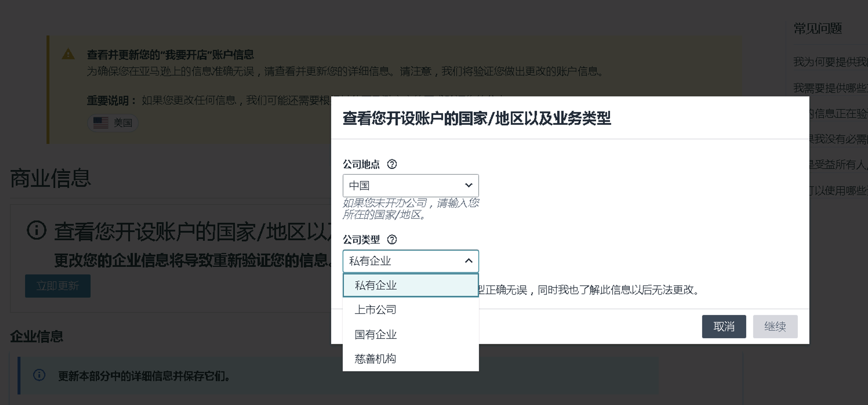Click help icon beside 公司类型 label
The image size is (868, 405).
coord(392,240)
